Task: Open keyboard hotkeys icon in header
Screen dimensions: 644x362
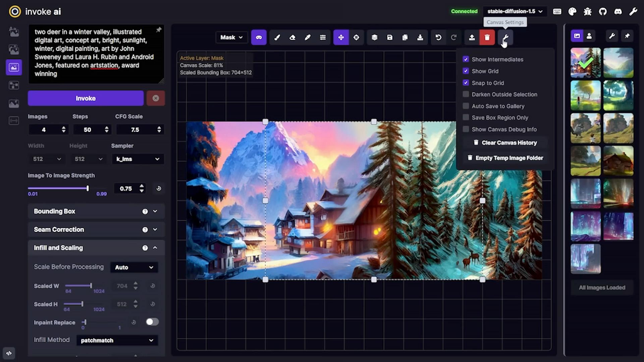Action: tap(557, 11)
